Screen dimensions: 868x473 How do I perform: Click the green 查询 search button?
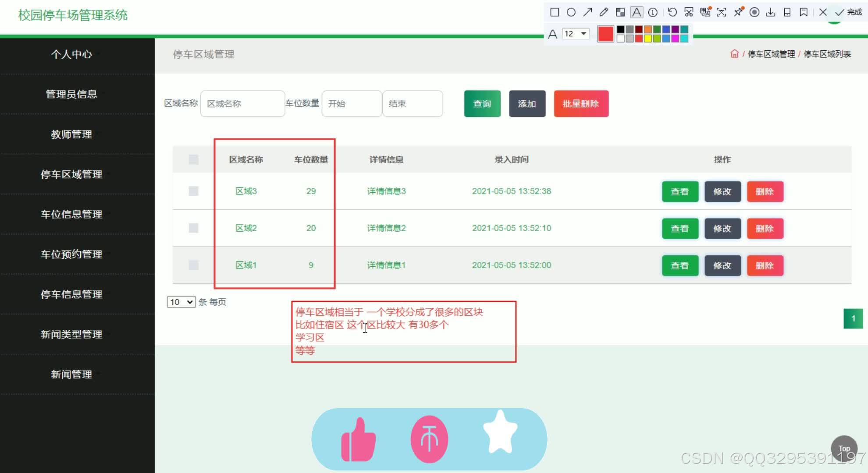pyautogui.click(x=482, y=104)
